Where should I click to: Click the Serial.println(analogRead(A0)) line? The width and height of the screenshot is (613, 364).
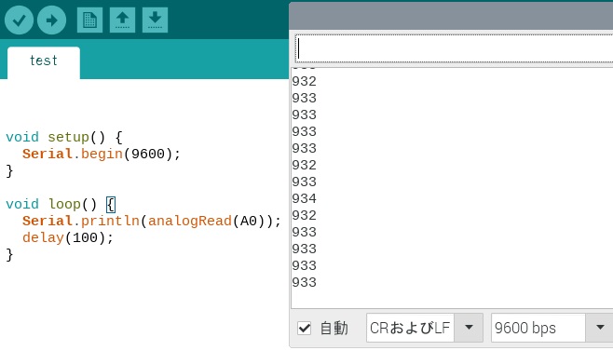click(x=152, y=221)
